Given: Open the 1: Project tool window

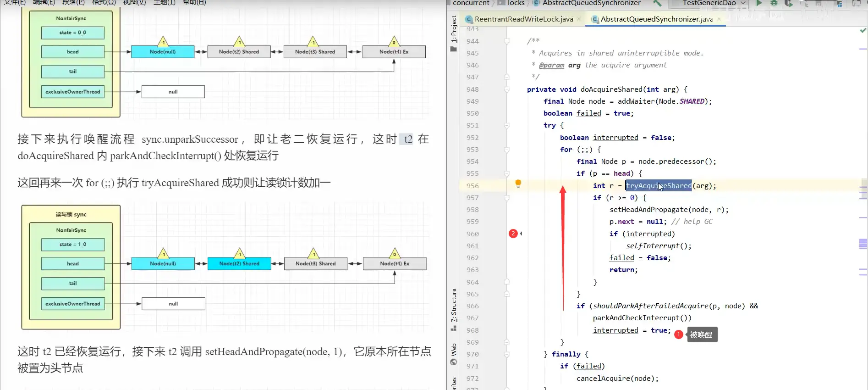Looking at the screenshot, I should click(x=454, y=28).
